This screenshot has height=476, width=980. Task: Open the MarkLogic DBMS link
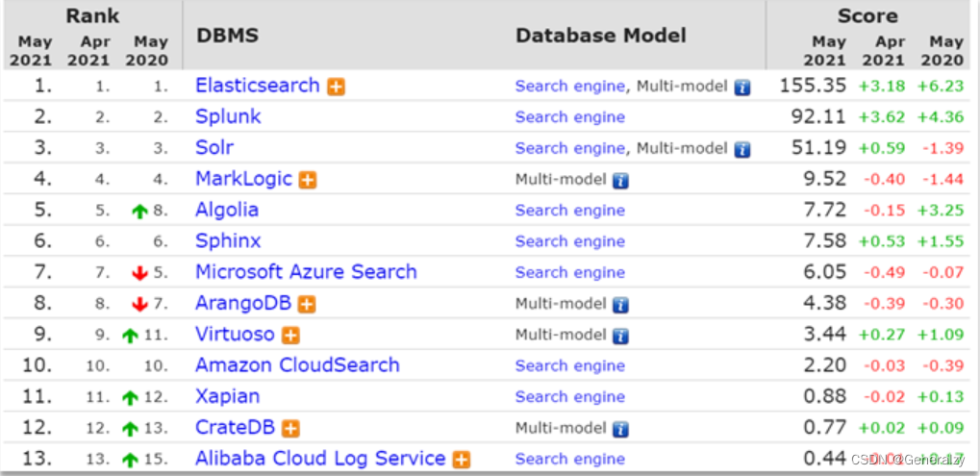(243, 179)
